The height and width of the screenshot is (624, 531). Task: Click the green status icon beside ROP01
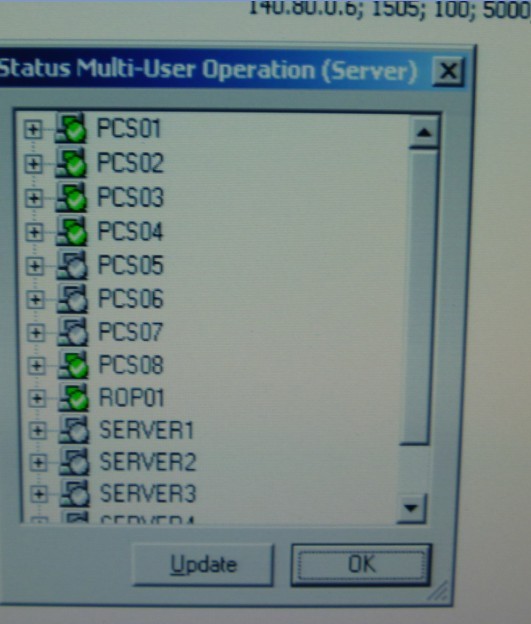[74, 397]
